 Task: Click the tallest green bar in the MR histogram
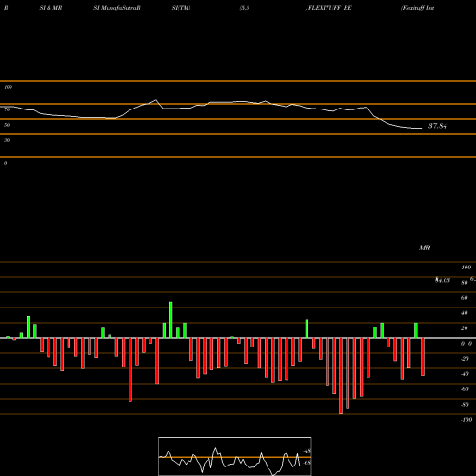click(x=171, y=320)
